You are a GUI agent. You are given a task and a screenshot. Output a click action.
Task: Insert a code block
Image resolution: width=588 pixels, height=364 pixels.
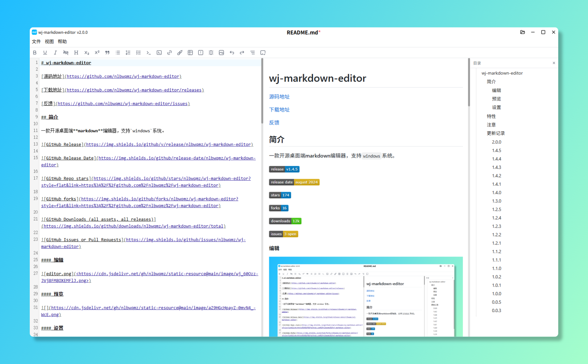click(159, 53)
